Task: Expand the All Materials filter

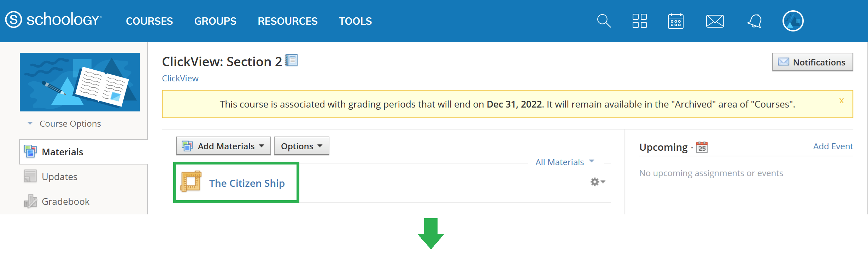Action: [564, 162]
